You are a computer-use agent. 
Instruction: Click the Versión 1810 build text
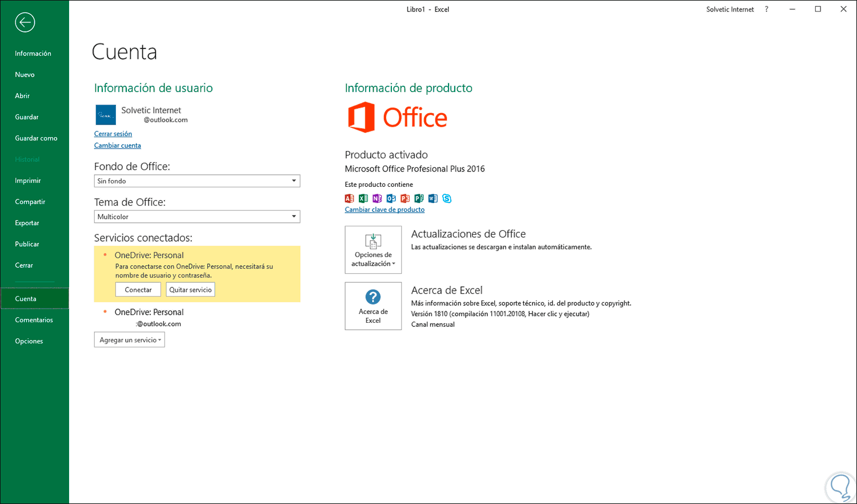pos(500,314)
